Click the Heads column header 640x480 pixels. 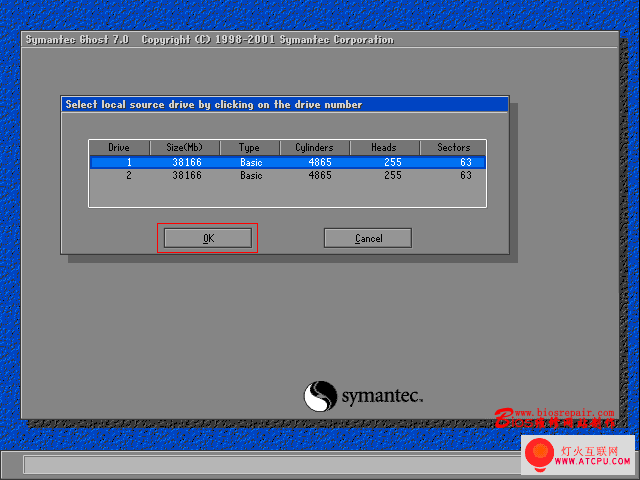pos(384,147)
